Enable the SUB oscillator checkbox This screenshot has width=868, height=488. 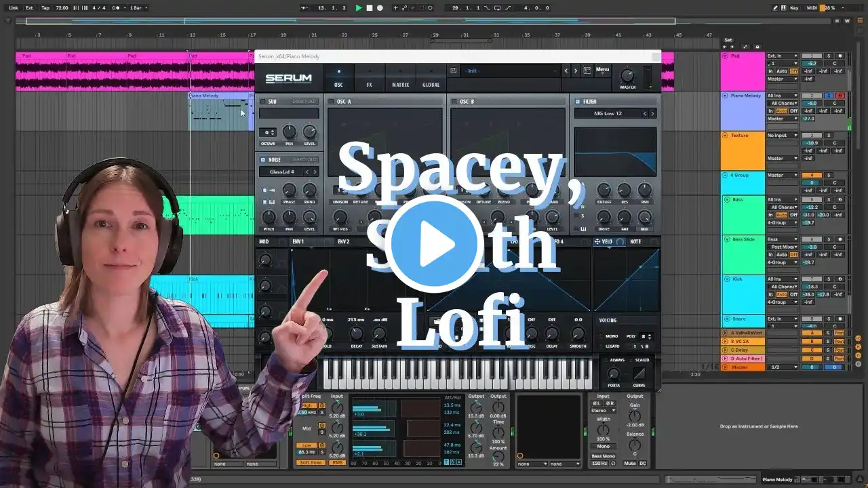(263, 102)
